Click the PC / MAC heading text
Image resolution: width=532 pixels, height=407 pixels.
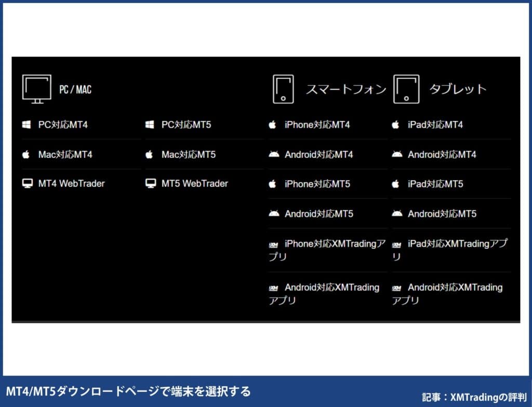pyautogui.click(x=75, y=89)
